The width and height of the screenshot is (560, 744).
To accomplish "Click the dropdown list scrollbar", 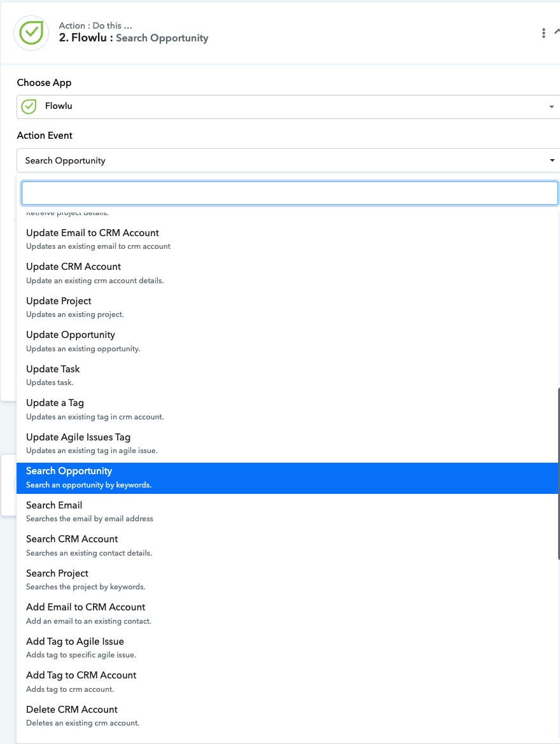I will pos(559,474).
